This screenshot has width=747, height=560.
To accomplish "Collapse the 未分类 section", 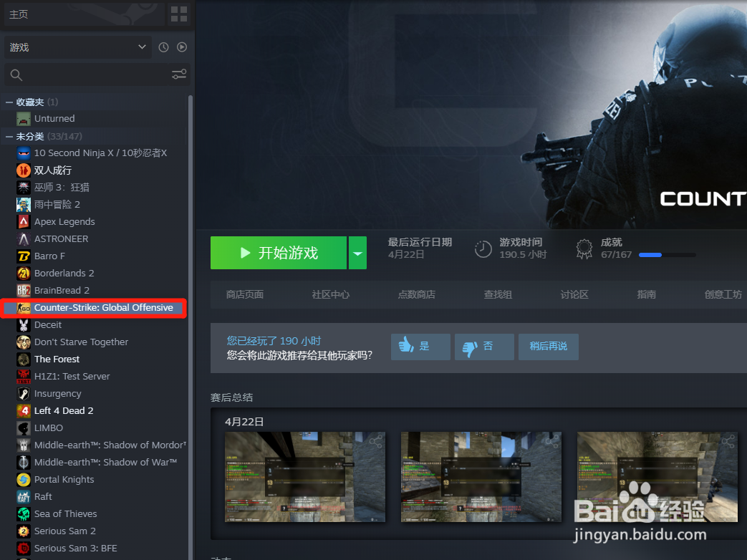I will click(9, 137).
